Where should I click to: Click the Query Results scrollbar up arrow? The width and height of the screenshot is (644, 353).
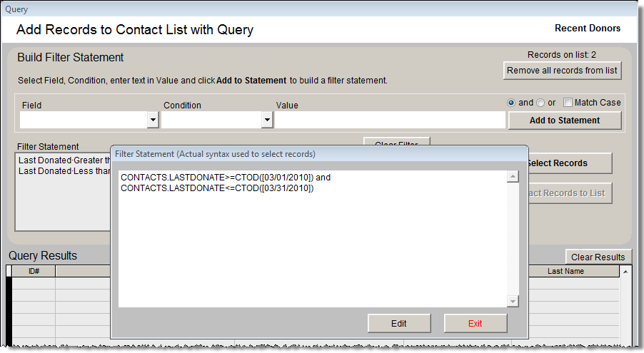pyautogui.click(x=626, y=272)
